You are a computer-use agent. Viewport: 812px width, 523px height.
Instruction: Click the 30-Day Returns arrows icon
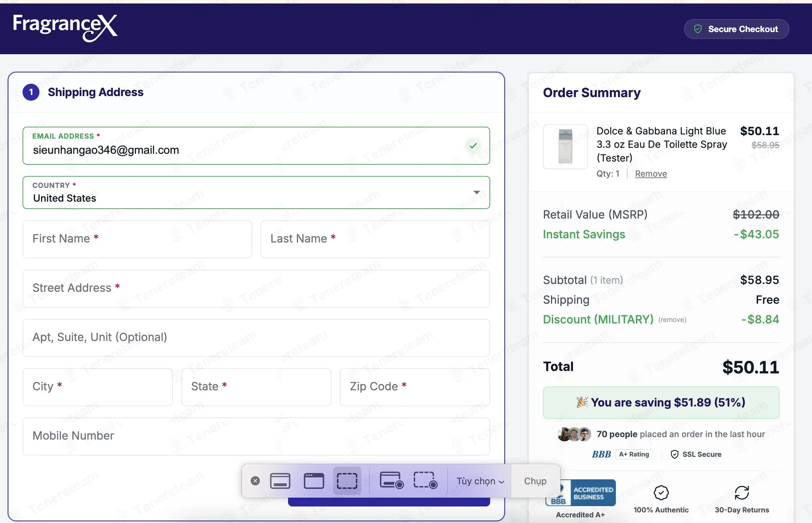742,493
